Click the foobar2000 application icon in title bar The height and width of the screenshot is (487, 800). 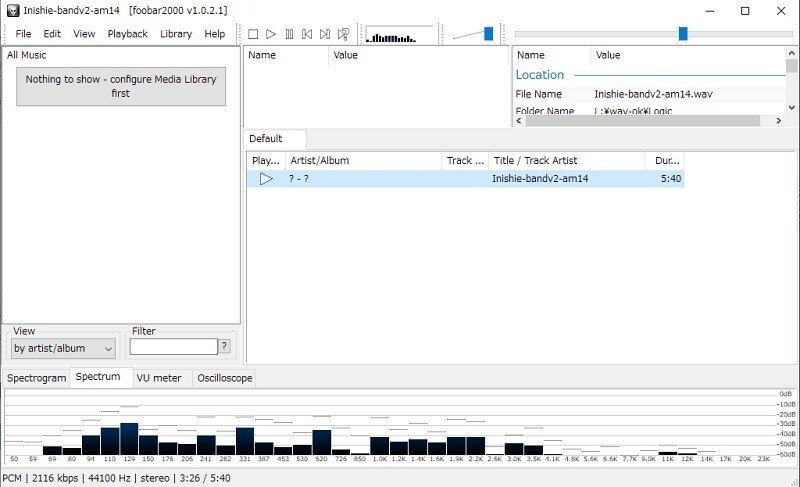[x=13, y=10]
